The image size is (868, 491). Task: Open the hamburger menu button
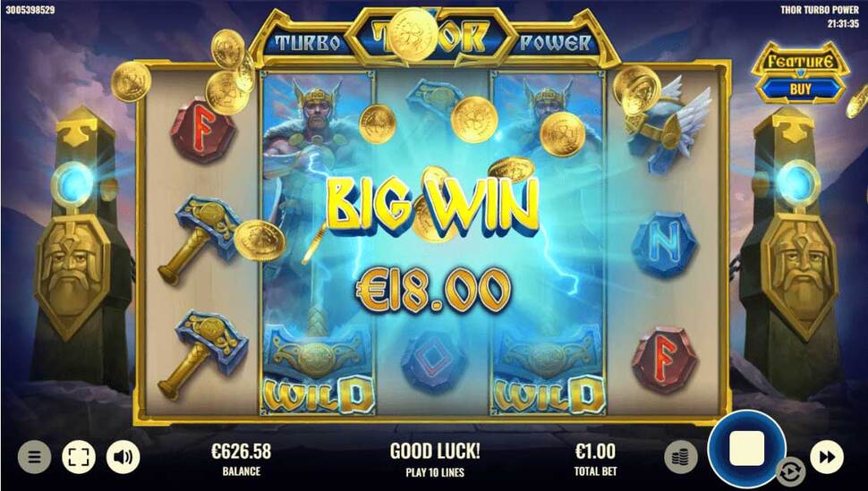[34, 457]
